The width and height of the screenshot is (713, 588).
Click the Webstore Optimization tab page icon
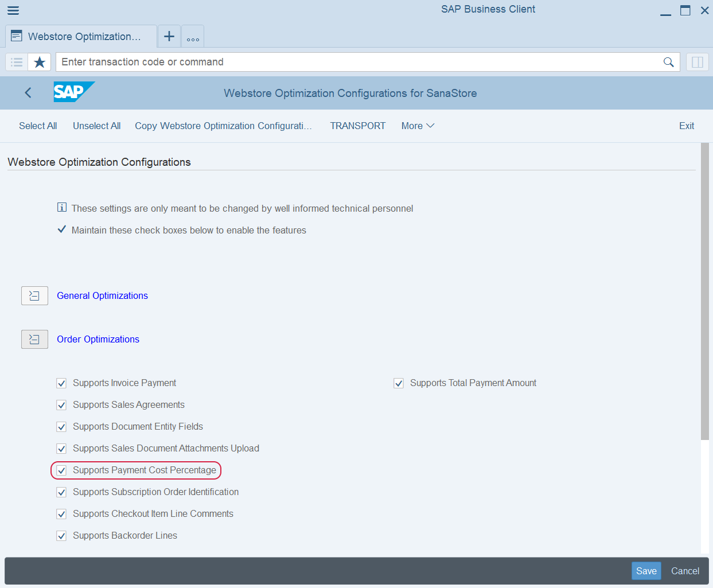[17, 36]
